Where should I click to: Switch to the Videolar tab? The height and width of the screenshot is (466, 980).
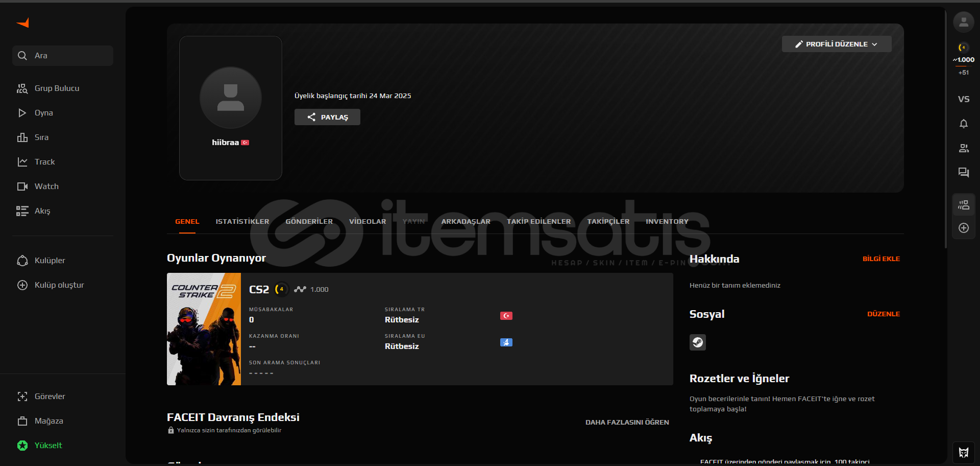pos(367,222)
